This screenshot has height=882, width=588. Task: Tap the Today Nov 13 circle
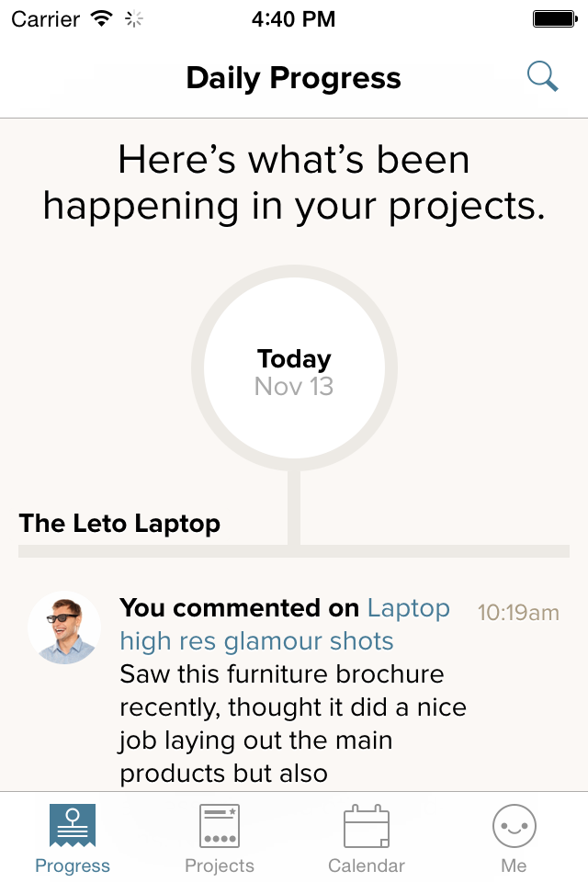tap(294, 368)
